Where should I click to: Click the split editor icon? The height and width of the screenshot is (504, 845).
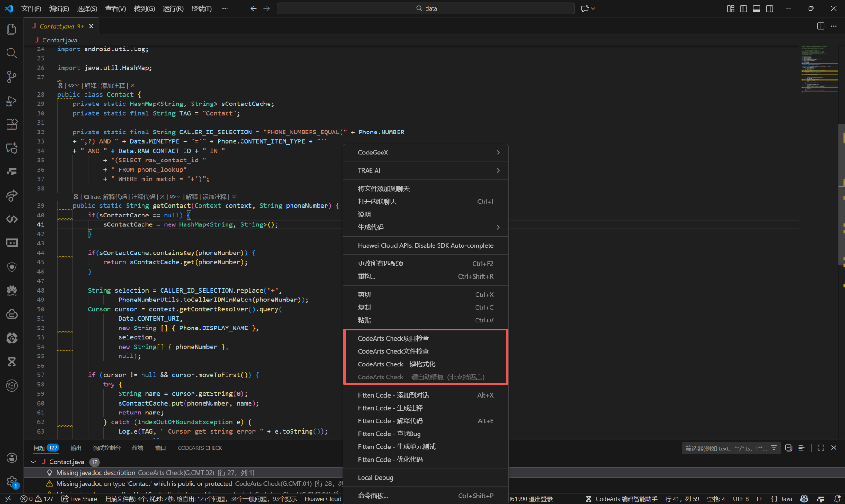coord(821,26)
